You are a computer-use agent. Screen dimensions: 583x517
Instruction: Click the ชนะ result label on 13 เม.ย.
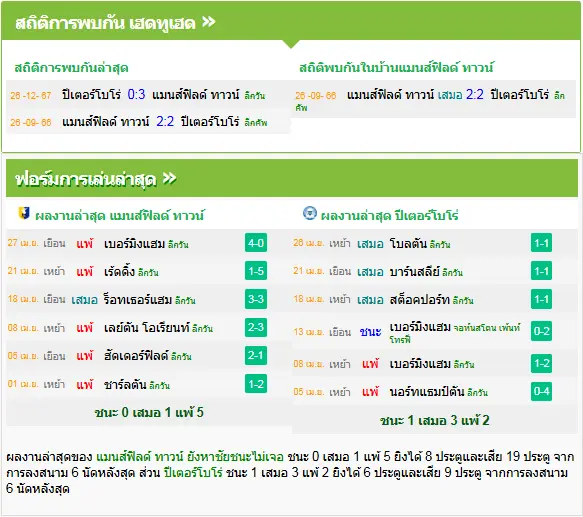370,331
